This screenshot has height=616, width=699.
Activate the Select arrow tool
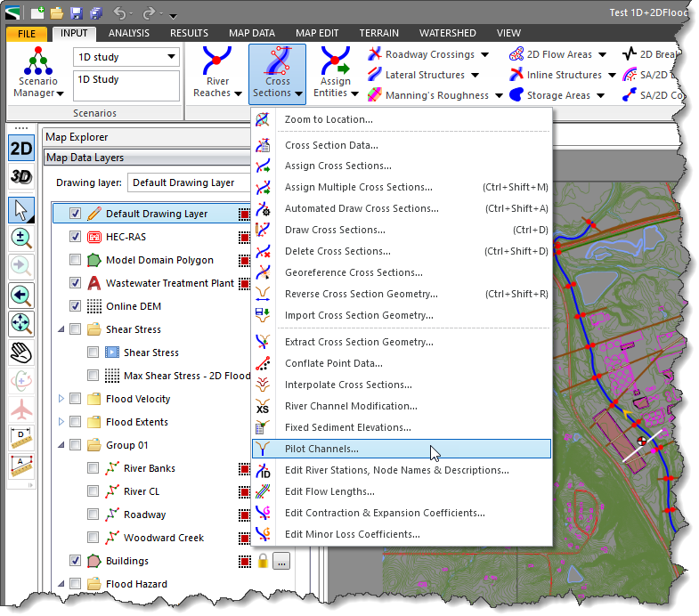[21, 210]
